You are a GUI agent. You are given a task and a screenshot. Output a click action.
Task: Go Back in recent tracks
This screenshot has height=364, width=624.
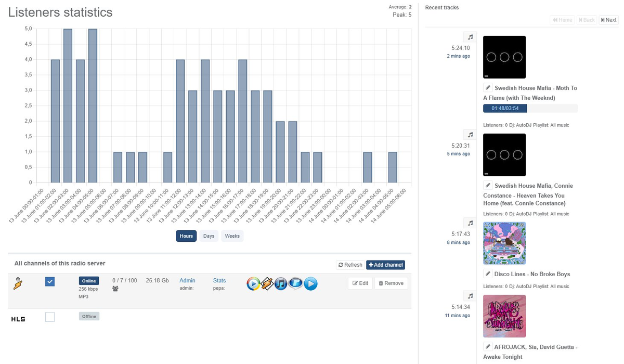587,20
